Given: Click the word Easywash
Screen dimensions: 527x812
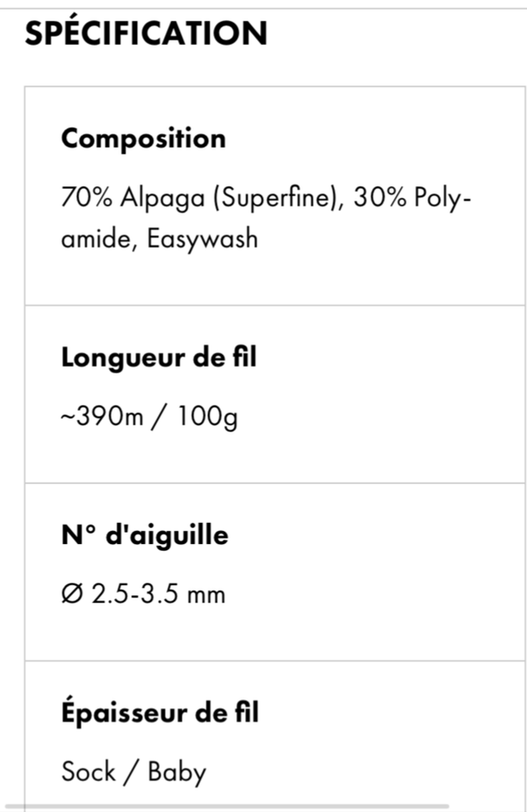Looking at the screenshot, I should tap(202, 238).
